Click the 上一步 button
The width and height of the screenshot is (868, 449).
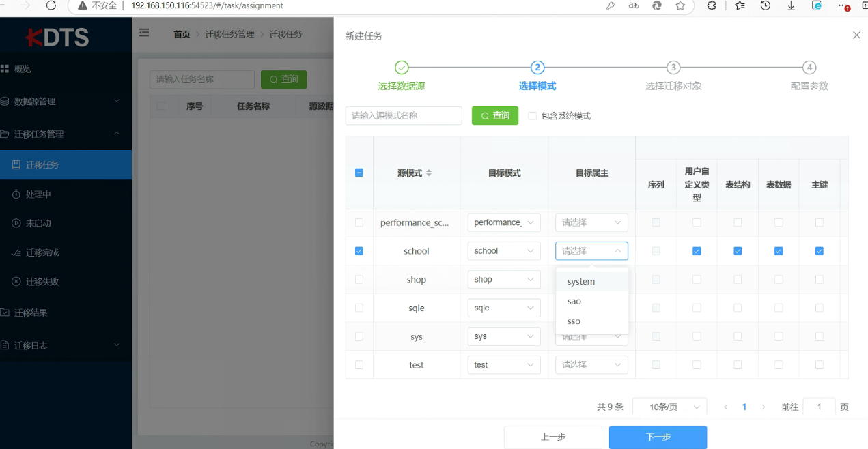click(x=552, y=437)
